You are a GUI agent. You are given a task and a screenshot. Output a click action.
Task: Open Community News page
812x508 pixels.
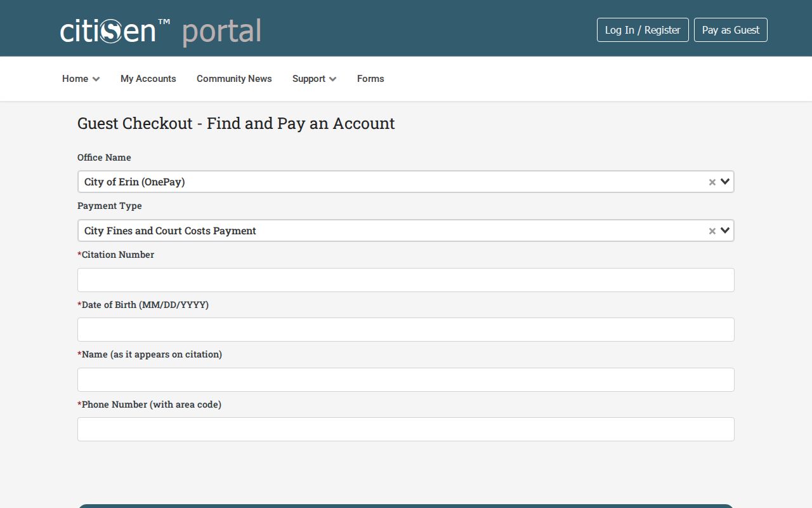click(234, 79)
